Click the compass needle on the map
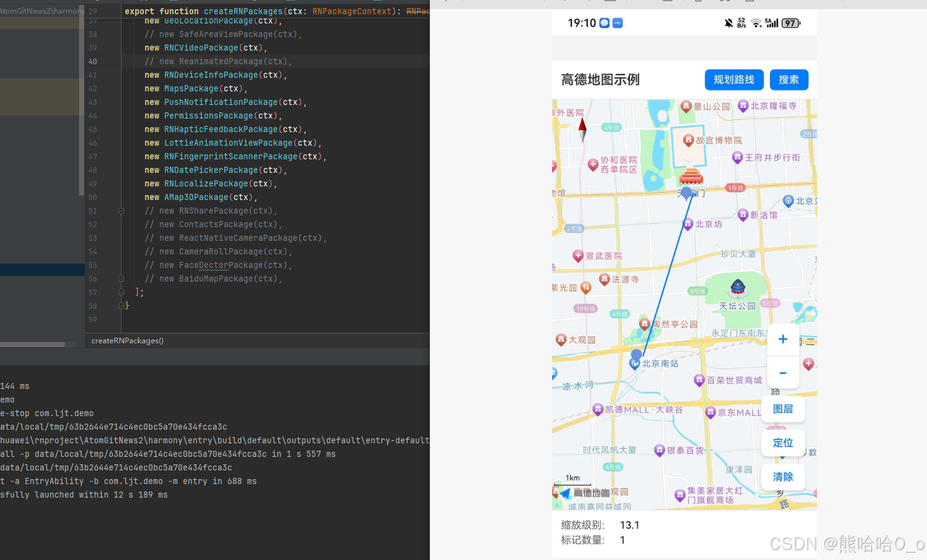927x560 pixels. click(582, 130)
